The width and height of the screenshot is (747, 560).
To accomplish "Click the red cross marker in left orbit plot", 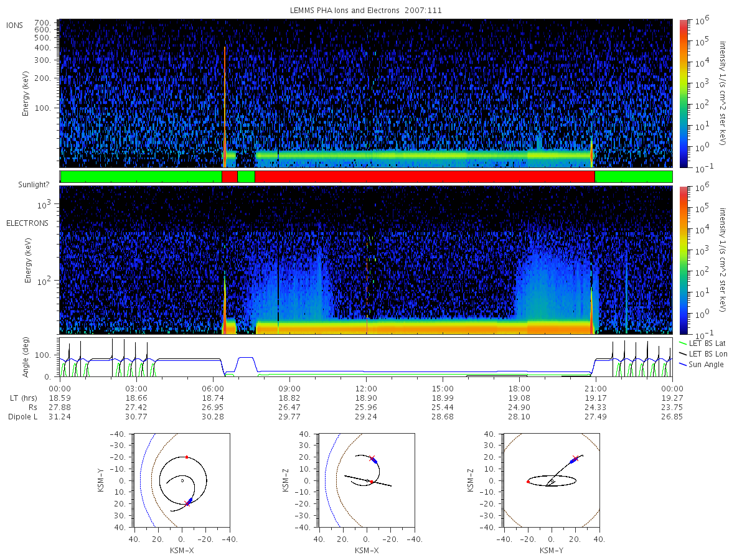I will coord(187,503).
